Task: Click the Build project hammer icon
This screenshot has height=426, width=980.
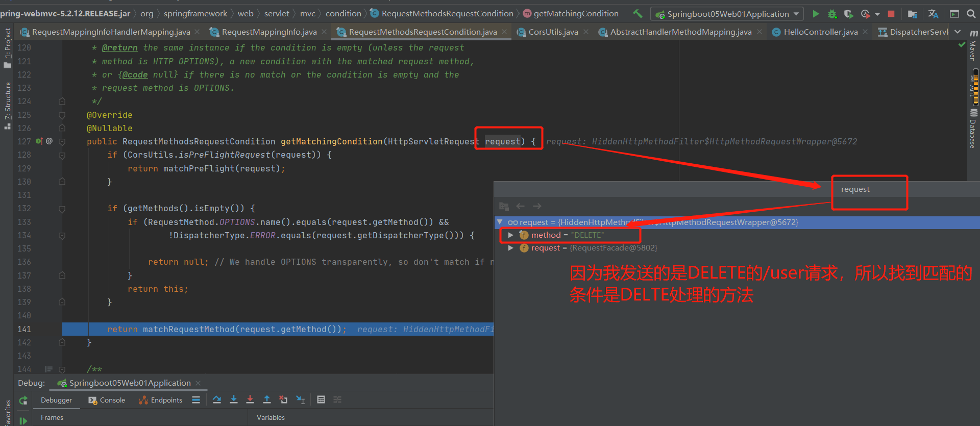Action: click(638, 14)
